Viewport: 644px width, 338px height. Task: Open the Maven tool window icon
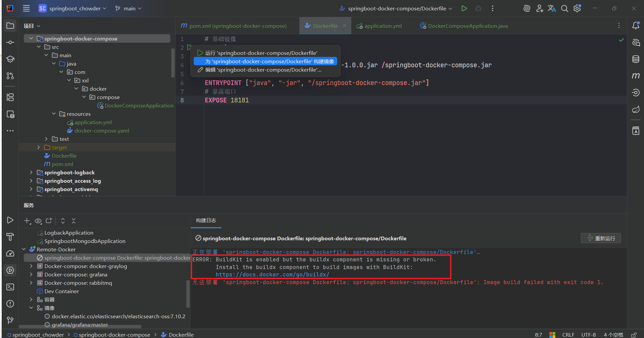[x=636, y=76]
